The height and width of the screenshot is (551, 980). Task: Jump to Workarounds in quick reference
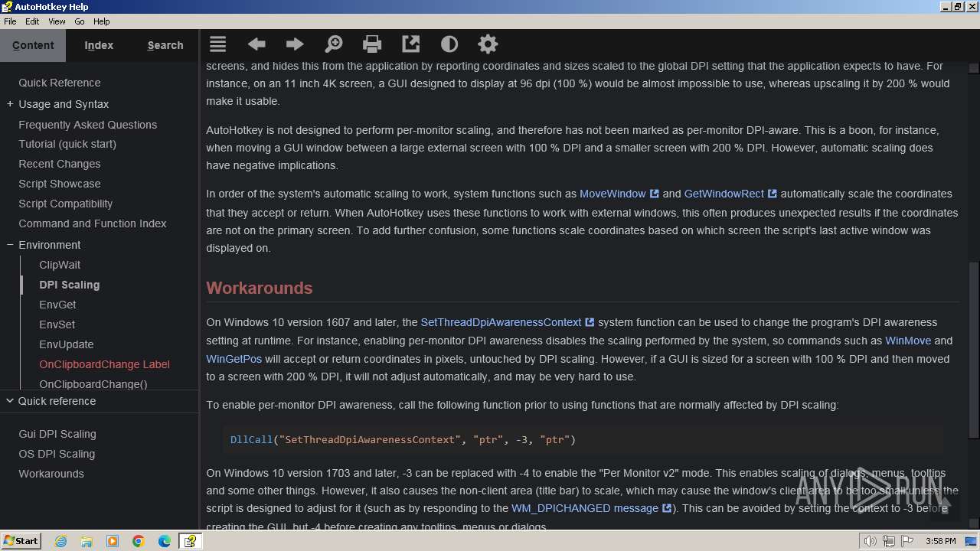[51, 474]
